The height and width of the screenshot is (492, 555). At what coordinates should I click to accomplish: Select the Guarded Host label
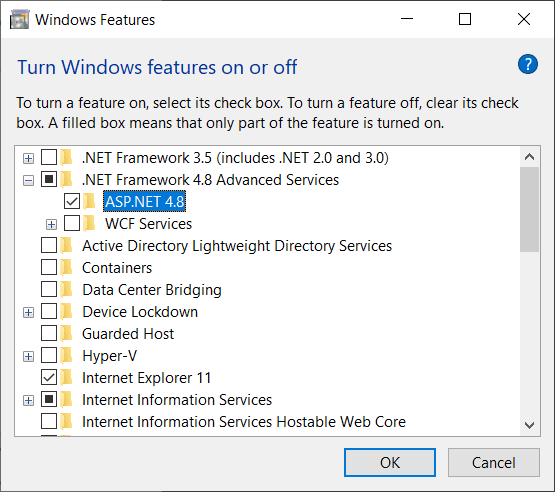128,334
